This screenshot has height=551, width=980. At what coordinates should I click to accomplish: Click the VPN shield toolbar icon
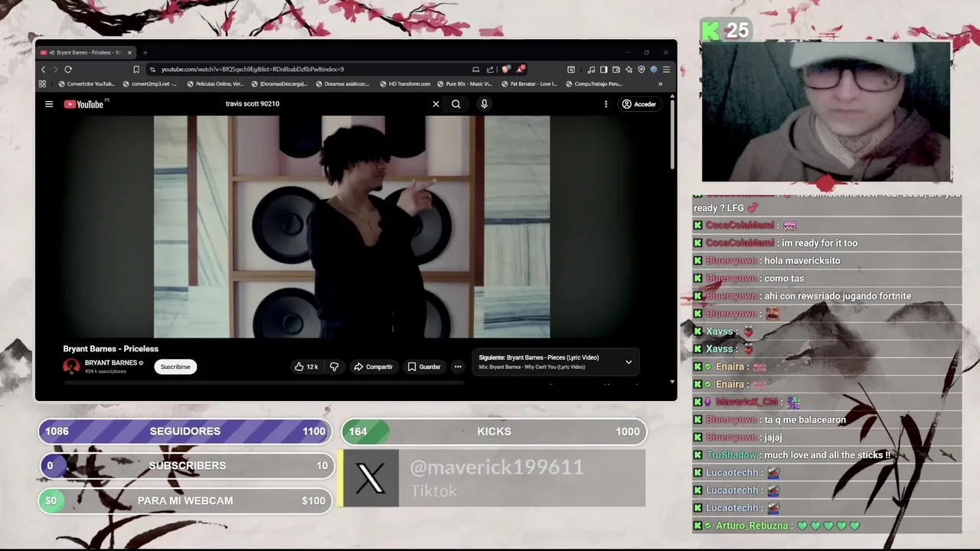pyautogui.click(x=641, y=70)
